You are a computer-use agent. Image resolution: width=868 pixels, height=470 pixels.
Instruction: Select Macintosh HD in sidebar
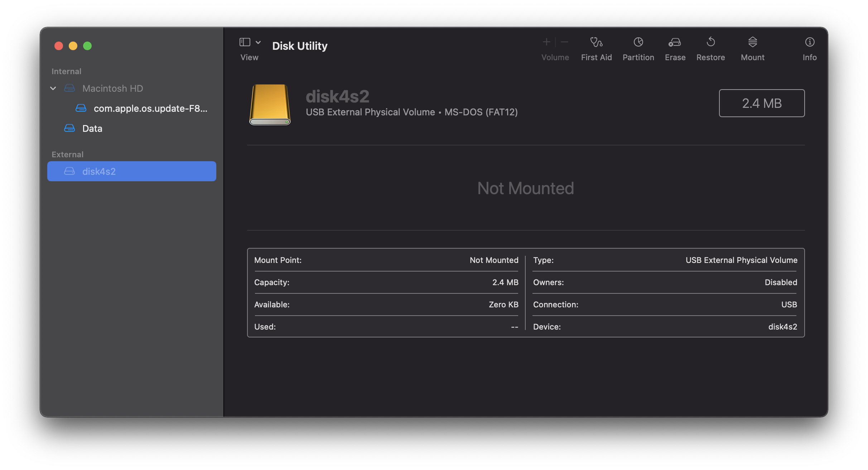click(x=112, y=88)
